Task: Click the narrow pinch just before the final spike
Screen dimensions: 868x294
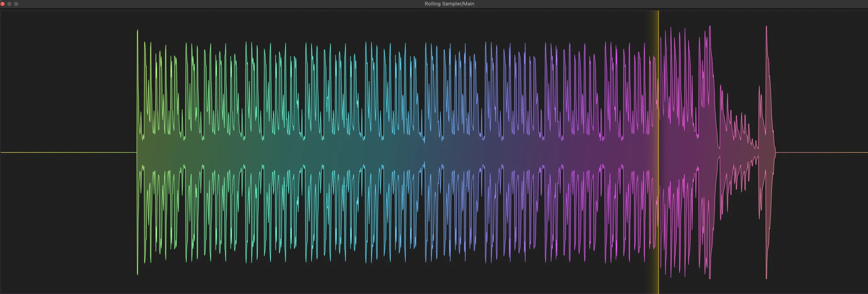Action: 758,152
